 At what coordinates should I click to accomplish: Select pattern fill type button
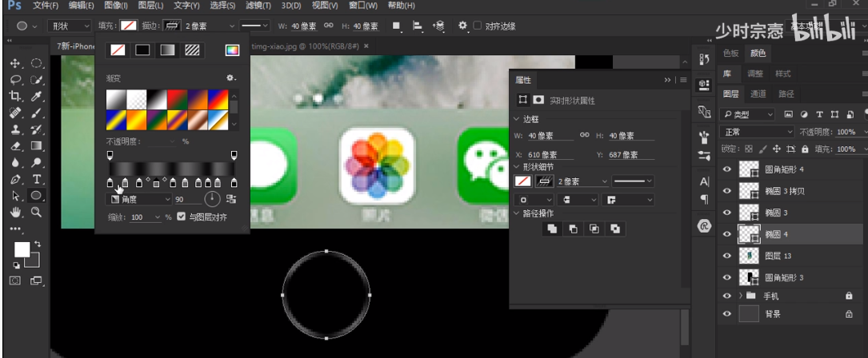tap(192, 50)
